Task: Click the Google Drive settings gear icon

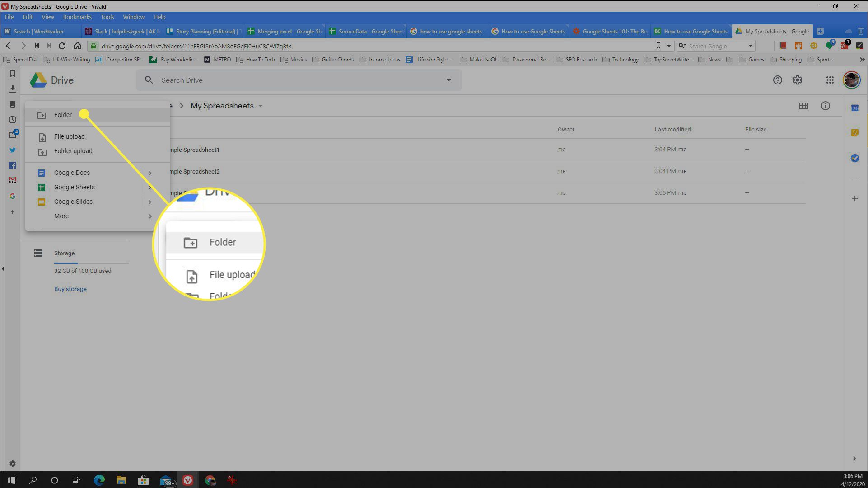Action: [798, 80]
